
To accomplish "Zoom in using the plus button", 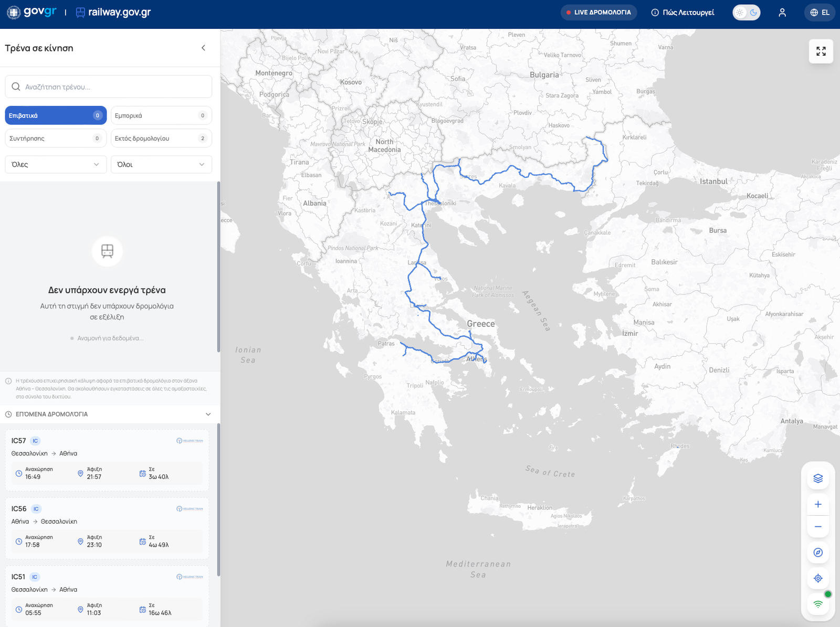I will [x=818, y=504].
